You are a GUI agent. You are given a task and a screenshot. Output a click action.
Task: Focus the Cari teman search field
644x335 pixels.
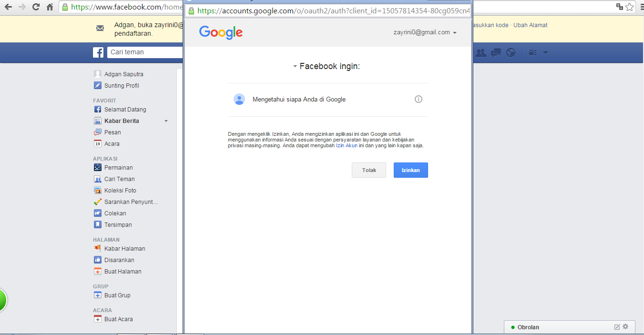pos(145,52)
